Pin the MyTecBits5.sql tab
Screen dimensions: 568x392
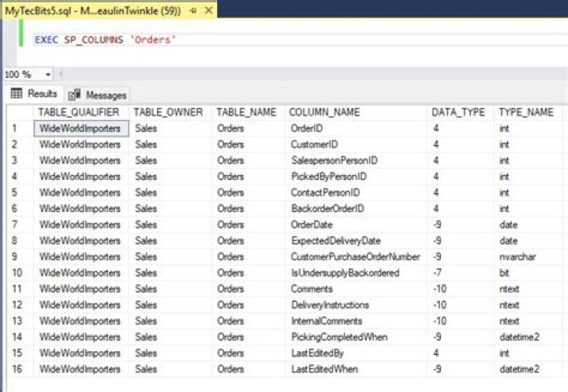pyautogui.click(x=193, y=11)
